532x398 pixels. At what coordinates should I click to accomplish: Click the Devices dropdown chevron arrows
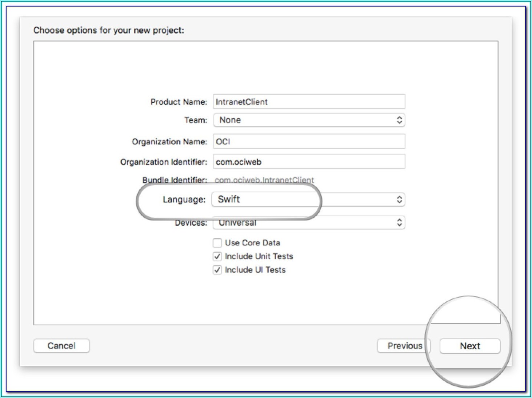(399, 222)
